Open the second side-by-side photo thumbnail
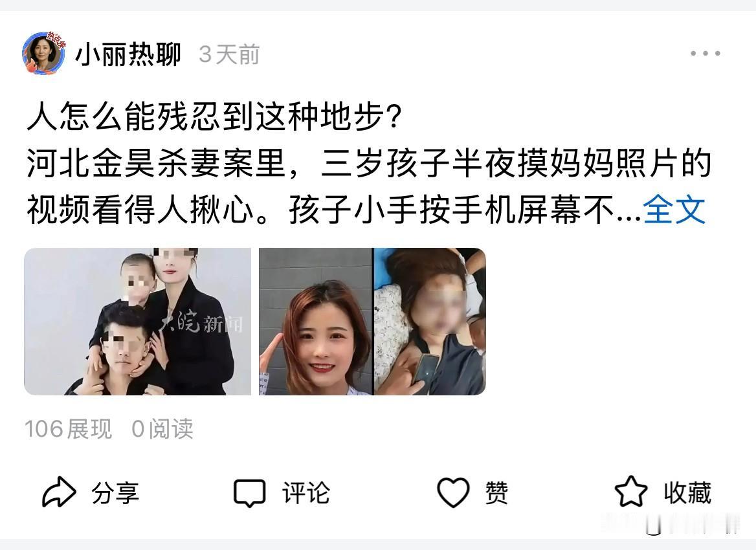The image size is (756, 550). coord(372,322)
